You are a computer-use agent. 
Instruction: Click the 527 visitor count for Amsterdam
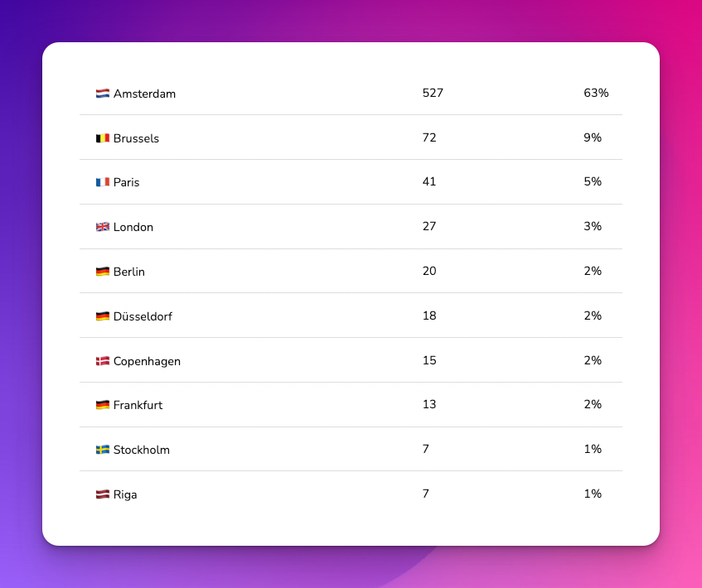[433, 93]
